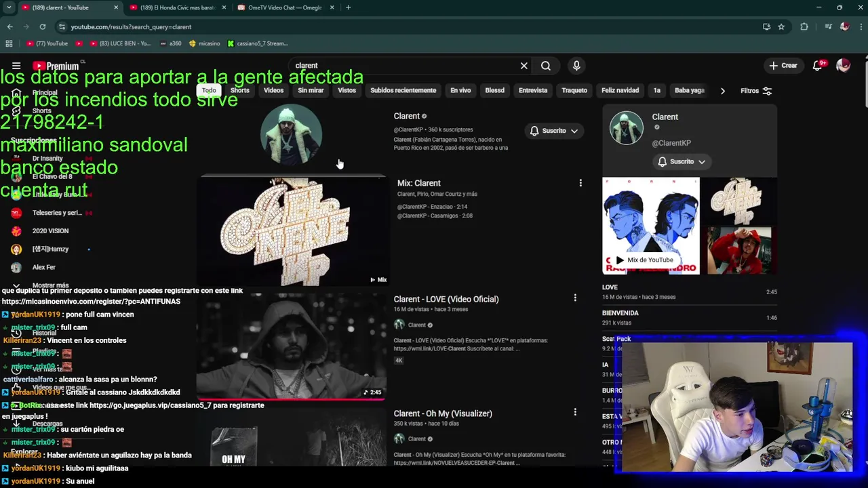Open the browser extensions puzzle icon

pos(804,26)
